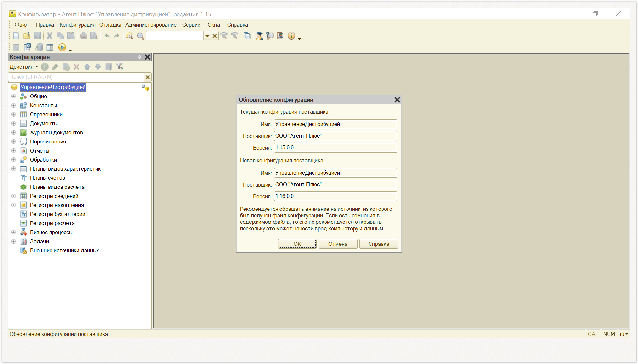The width and height of the screenshot is (638, 364).
Task: Select Регистры бухгалтерии tree item
Action: (x=57, y=214)
